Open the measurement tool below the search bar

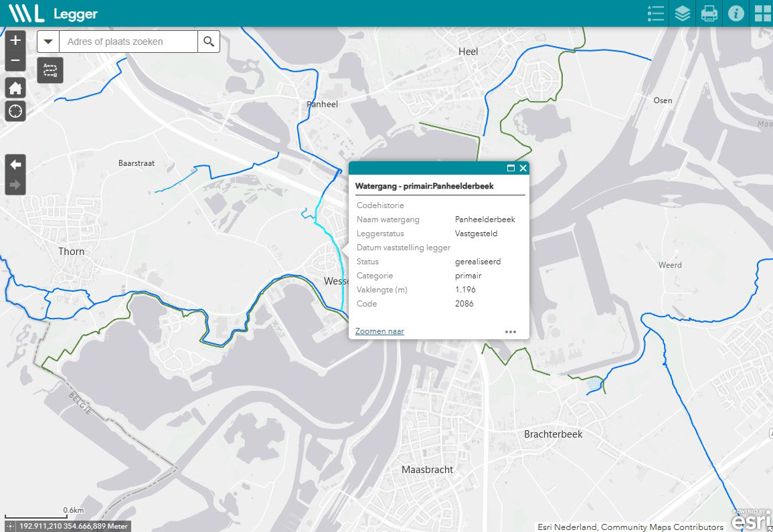pyautogui.click(x=49, y=70)
